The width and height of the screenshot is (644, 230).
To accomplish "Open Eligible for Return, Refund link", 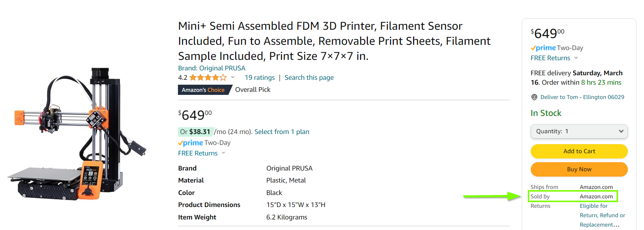I will pos(602,215).
